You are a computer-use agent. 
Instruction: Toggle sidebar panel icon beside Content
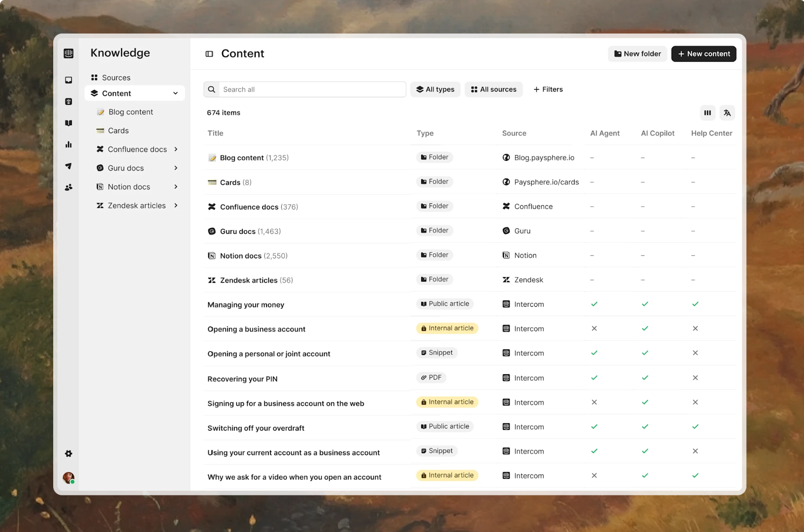click(209, 54)
